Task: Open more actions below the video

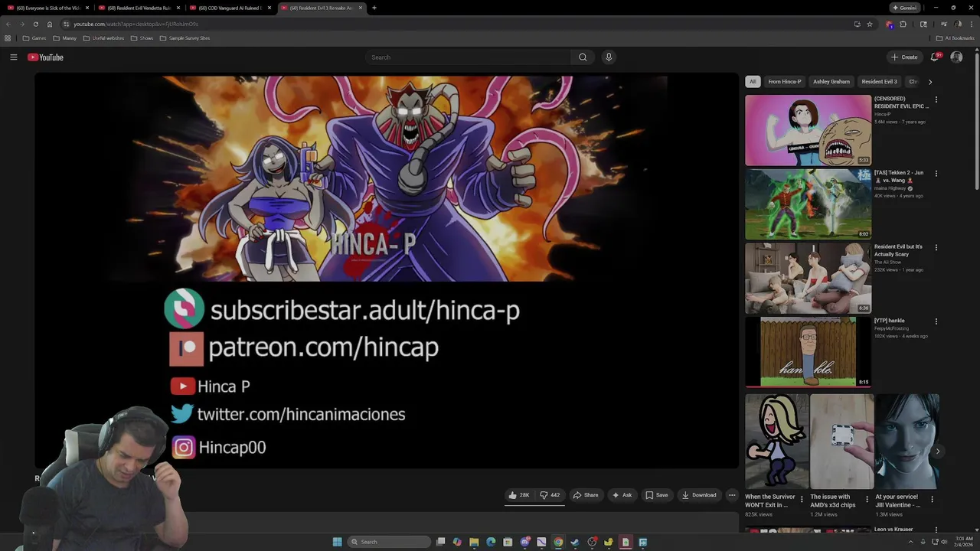Action: click(732, 495)
